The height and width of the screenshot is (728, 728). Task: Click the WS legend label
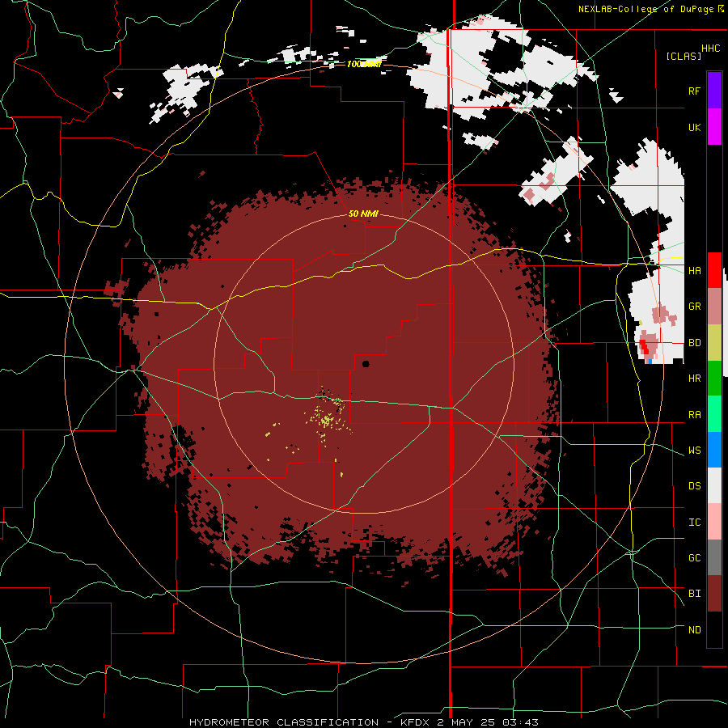694,451
